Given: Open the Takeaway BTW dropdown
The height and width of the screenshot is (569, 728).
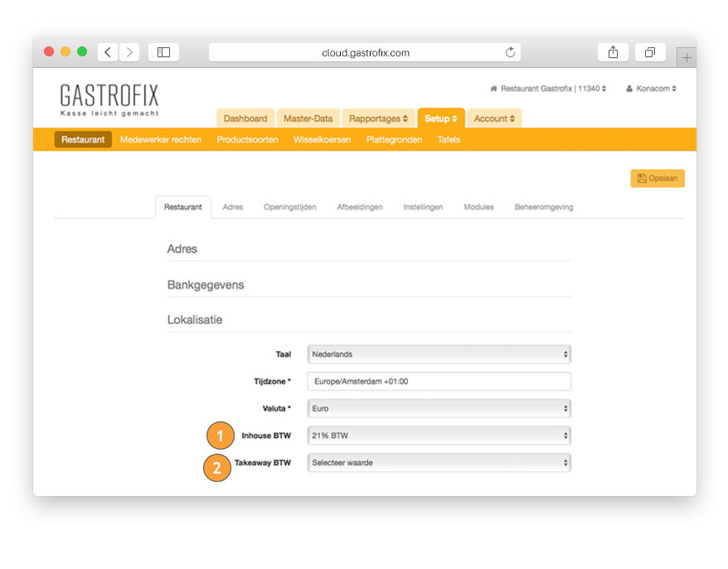Looking at the screenshot, I should coord(439,463).
